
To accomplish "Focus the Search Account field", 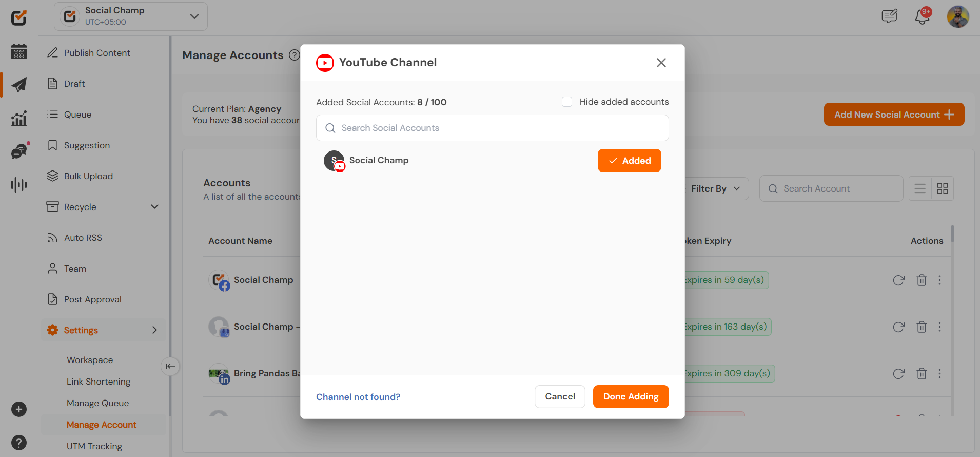I will [x=831, y=188].
